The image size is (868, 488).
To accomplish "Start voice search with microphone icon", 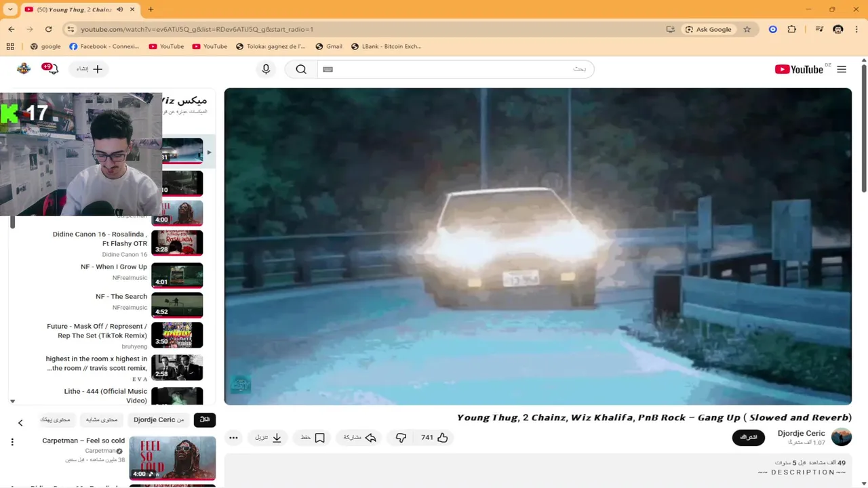I will click(x=266, y=69).
